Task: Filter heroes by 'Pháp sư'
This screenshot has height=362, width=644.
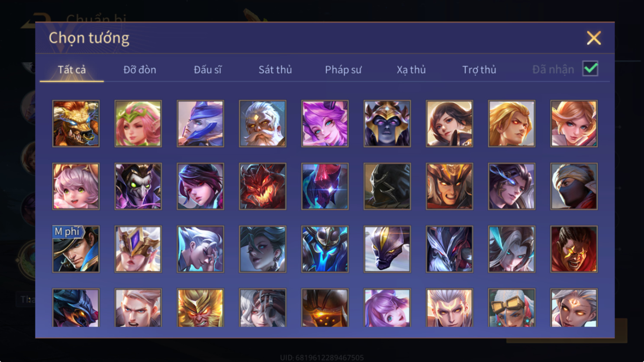Action: click(x=343, y=70)
